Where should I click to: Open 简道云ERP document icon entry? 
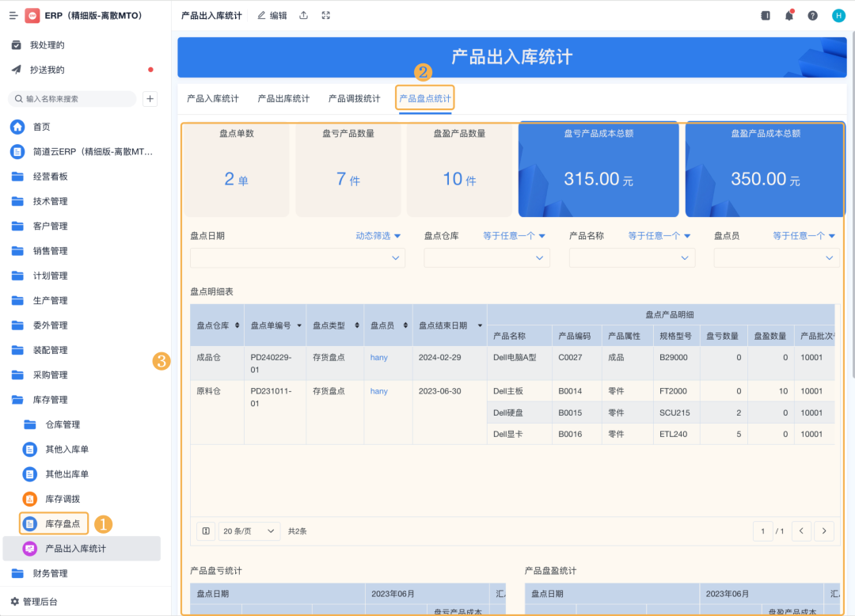[17, 151]
